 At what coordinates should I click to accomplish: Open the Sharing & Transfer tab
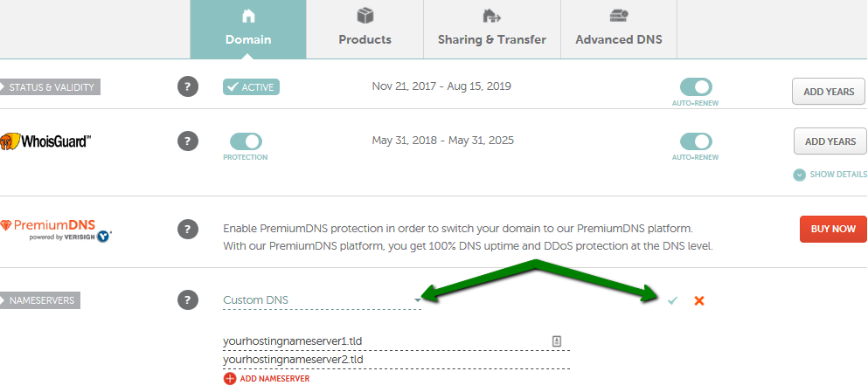pyautogui.click(x=492, y=30)
